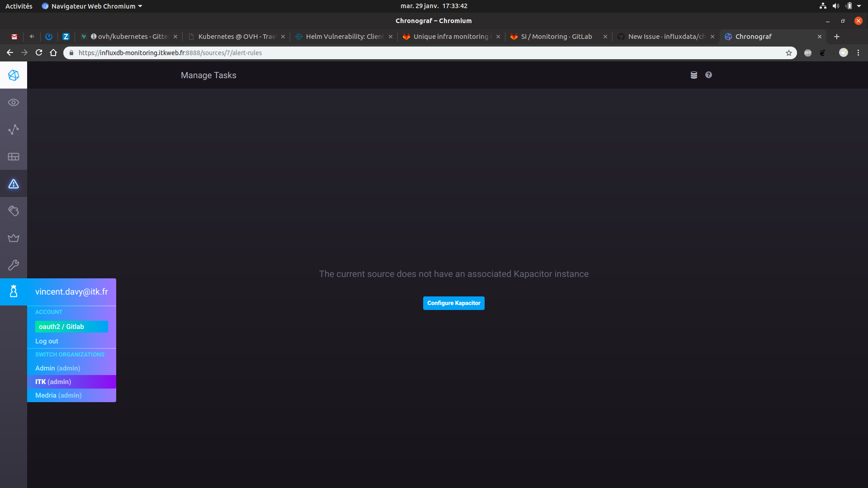Viewport: 868px width, 488px height.
Task: Open the Data Explorer graph icon
Action: pyautogui.click(x=14, y=130)
